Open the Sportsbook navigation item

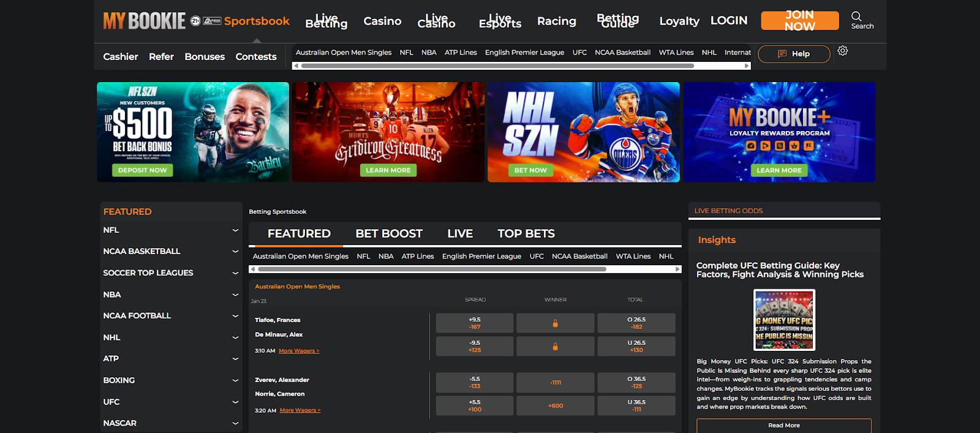point(257,21)
